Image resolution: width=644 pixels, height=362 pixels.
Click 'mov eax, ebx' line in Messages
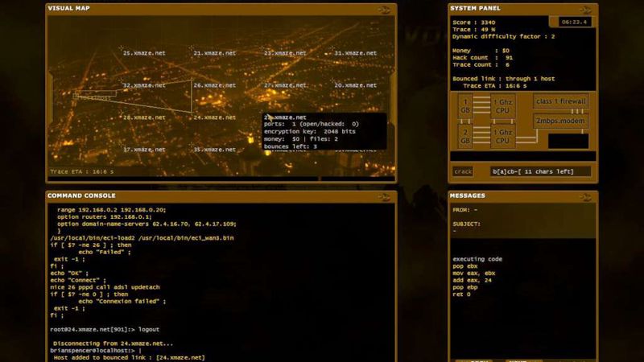click(474, 274)
